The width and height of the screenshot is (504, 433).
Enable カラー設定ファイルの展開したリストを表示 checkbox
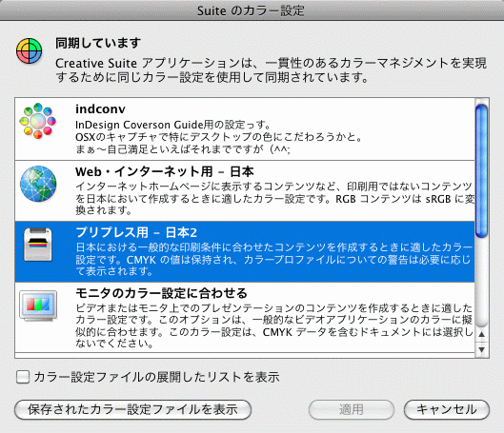pyautogui.click(x=23, y=377)
